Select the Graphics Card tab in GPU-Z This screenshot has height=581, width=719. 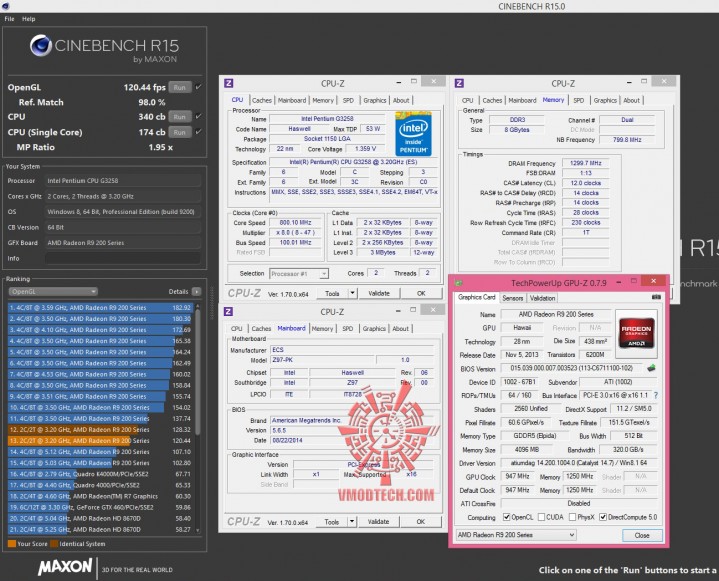[477, 298]
